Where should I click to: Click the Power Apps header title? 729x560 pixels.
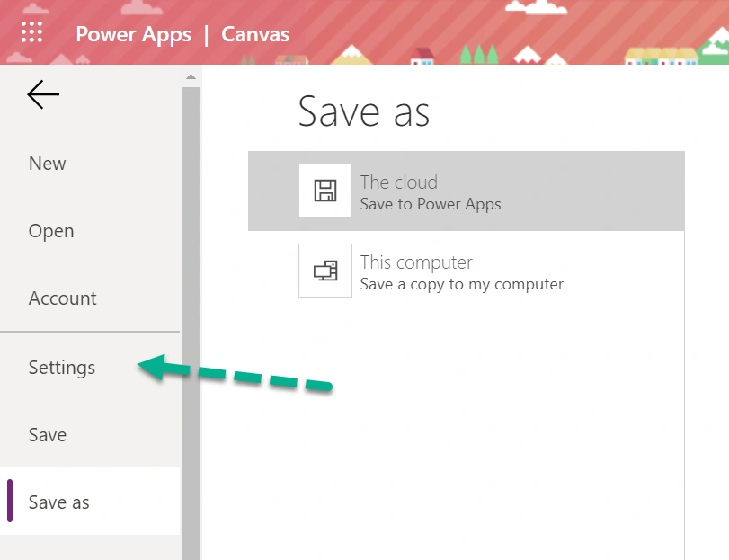pos(133,34)
